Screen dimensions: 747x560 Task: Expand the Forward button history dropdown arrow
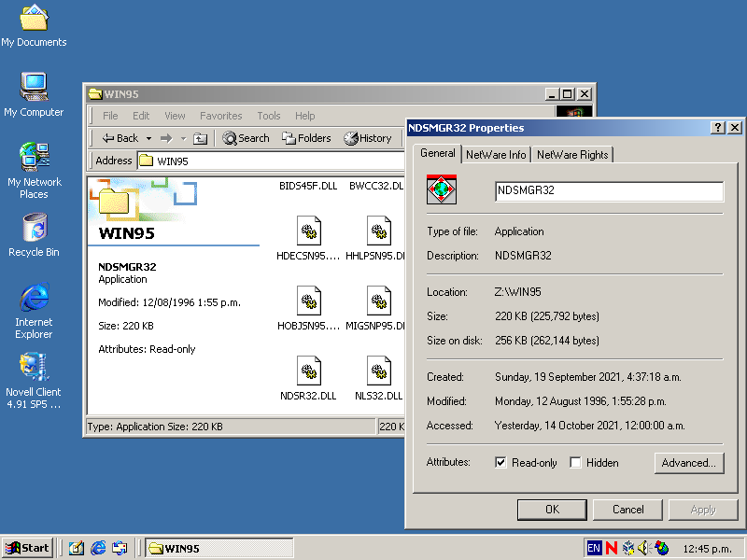point(183,138)
